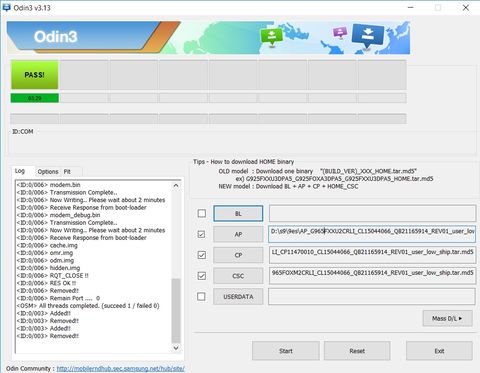Click the 'All threads completed' log line

(88, 306)
